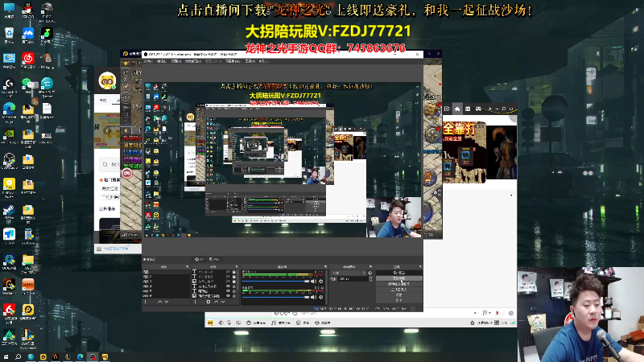Open the scene transition type dropdown
Image resolution: width=644 pixels, height=362 pixels.
349,273
